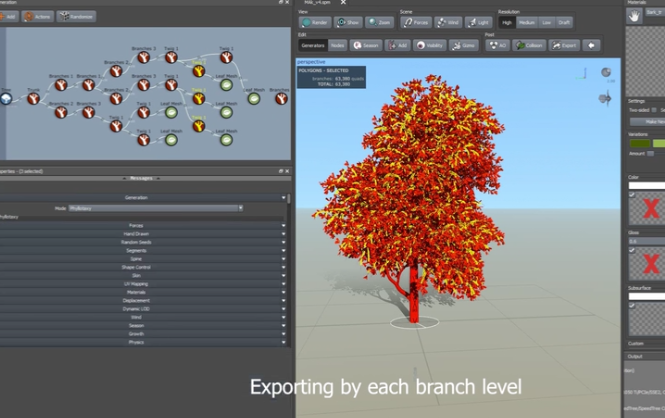
Task: Open the Forces tool in Scene toolbar
Action: 416,22
